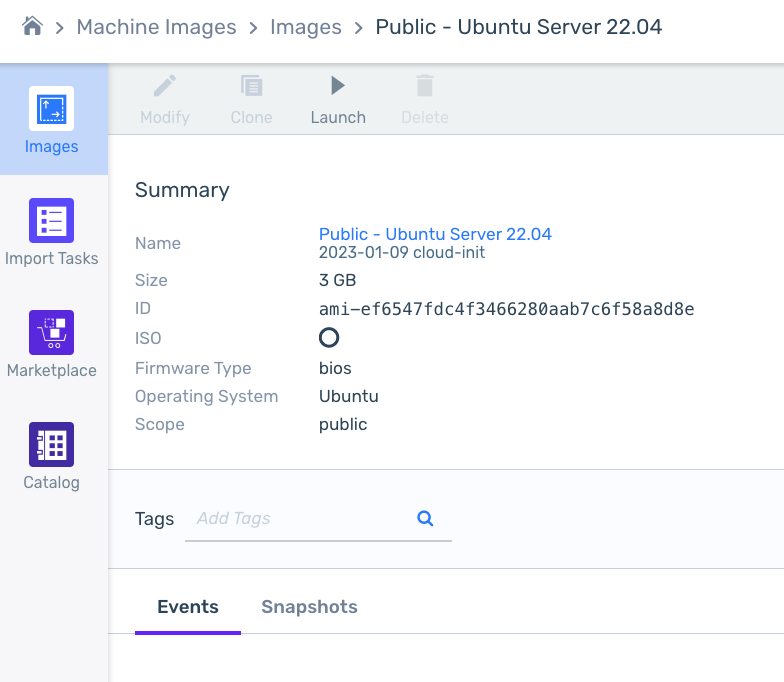Focus the Add Tags input field
The width and height of the screenshot is (784, 682).
click(300, 518)
